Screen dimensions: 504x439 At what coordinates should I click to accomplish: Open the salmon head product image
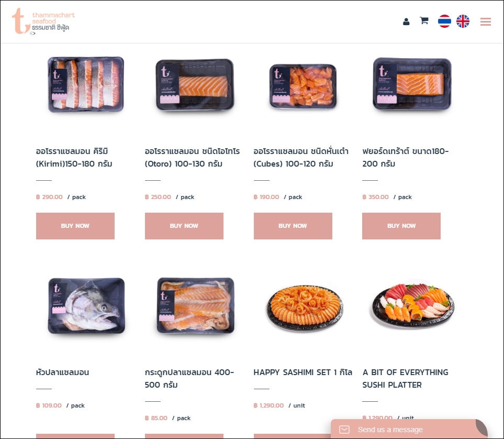86,306
